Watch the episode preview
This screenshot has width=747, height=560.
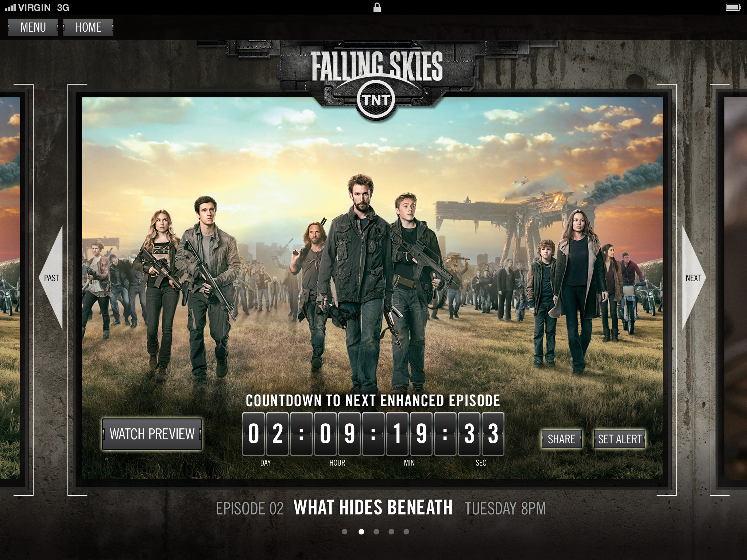tap(152, 434)
